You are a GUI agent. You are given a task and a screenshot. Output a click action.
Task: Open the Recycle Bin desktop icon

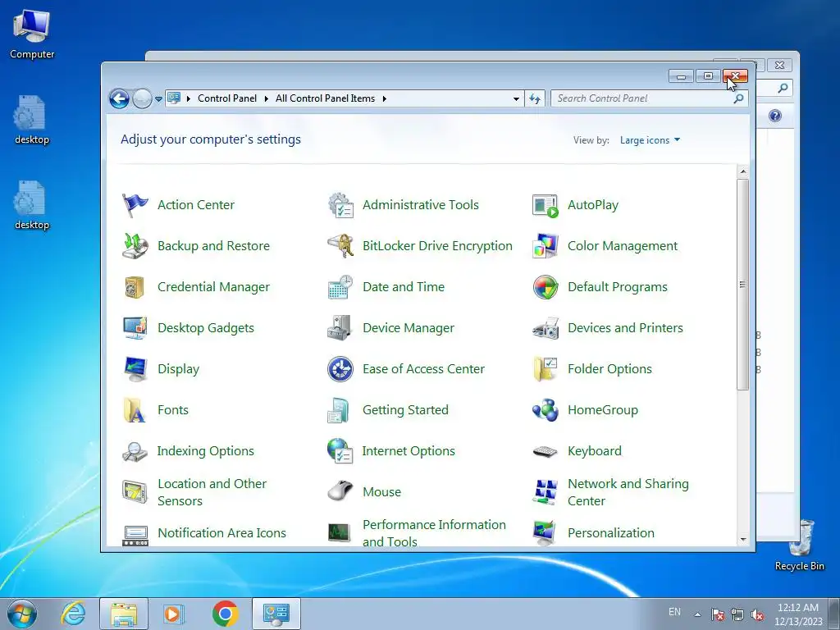click(x=800, y=545)
